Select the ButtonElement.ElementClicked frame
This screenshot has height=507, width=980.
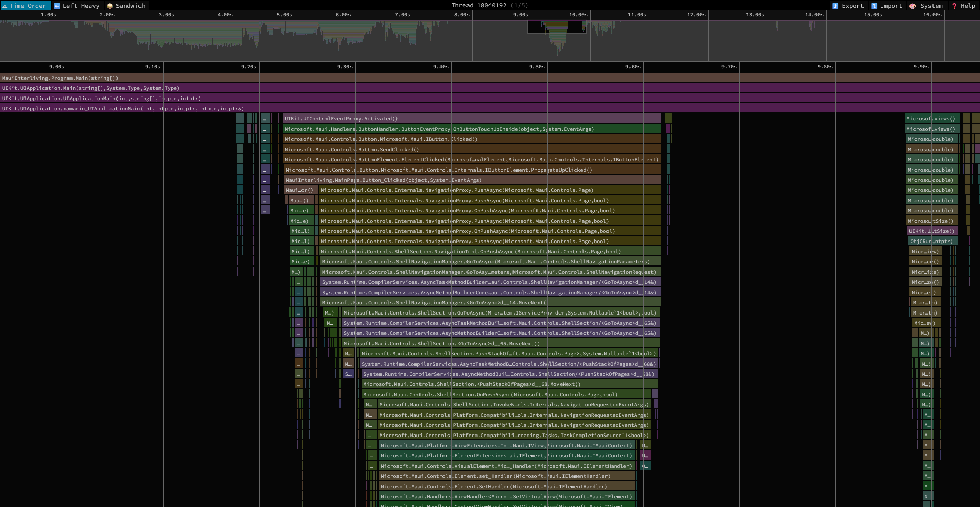coord(472,159)
